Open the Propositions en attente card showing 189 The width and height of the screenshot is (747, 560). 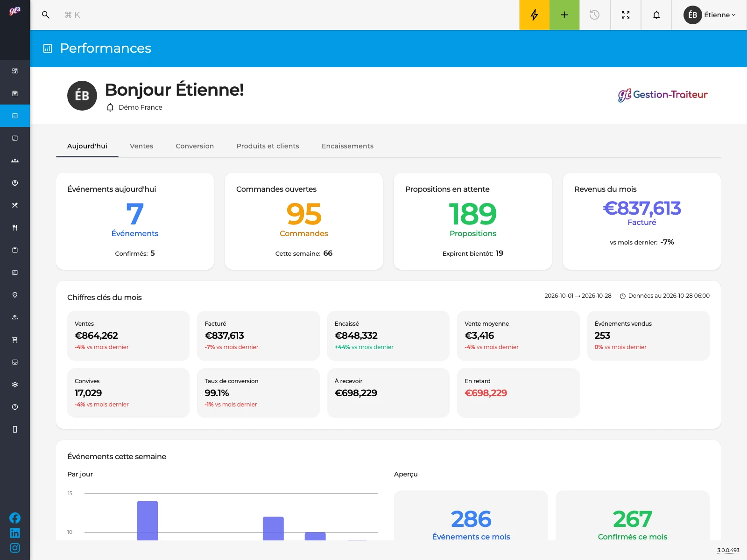[473, 221]
